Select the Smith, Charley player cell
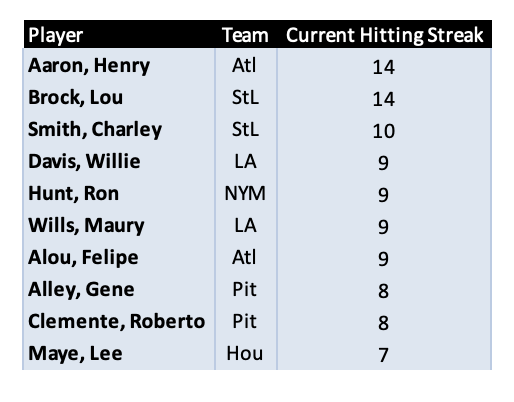This screenshot has height=402, width=514. click(x=119, y=129)
